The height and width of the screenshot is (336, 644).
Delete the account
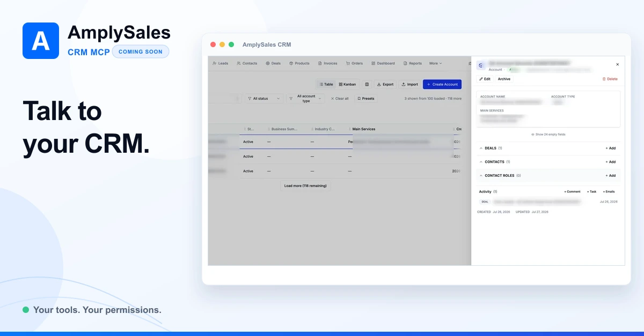pyautogui.click(x=610, y=79)
